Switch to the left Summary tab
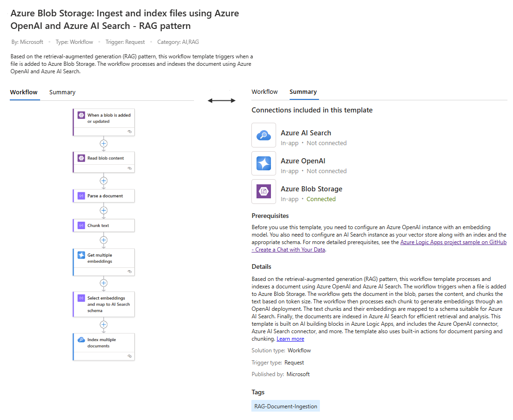Viewport: 513px width, 420px height. tap(62, 92)
